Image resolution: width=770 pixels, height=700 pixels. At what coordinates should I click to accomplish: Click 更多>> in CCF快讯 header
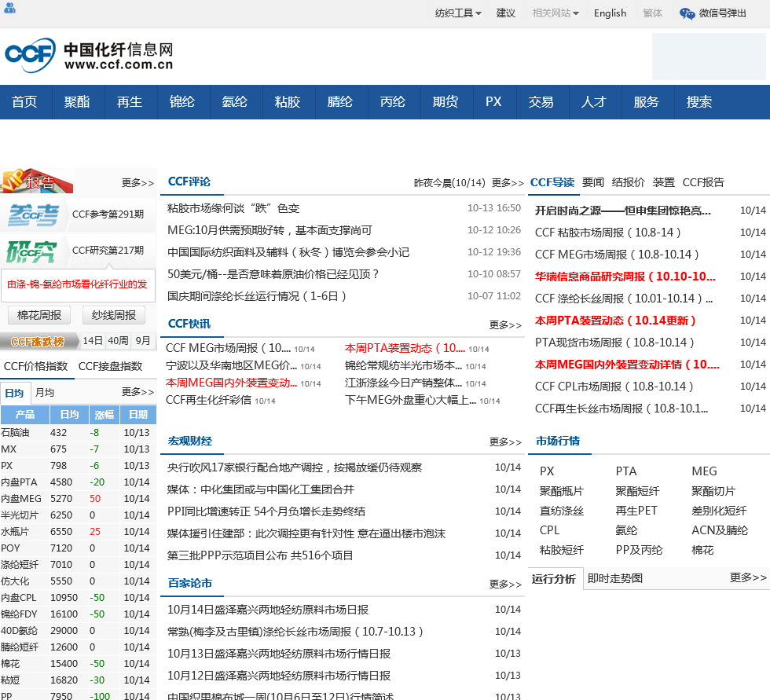click(505, 325)
